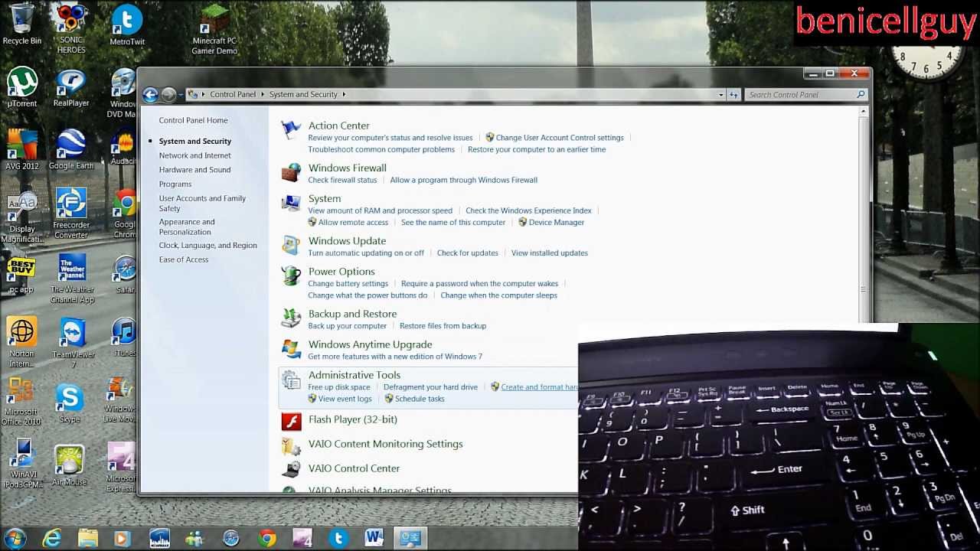Open Norton Internet Security desktop icon
The height and width of the screenshot is (551, 980).
point(21,342)
